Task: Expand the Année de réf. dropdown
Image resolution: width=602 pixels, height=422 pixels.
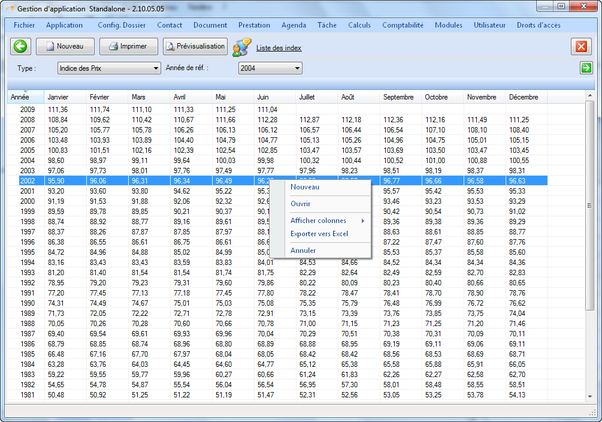Action: click(297, 69)
